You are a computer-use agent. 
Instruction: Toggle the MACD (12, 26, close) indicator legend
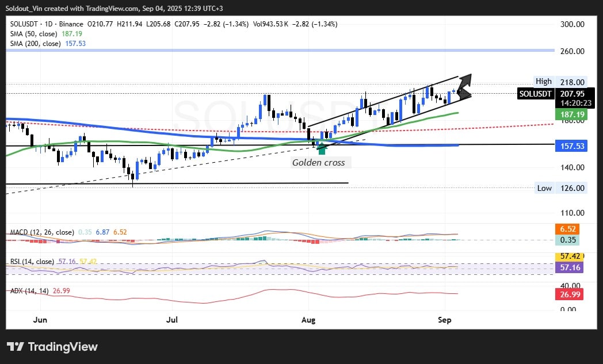pos(42,232)
